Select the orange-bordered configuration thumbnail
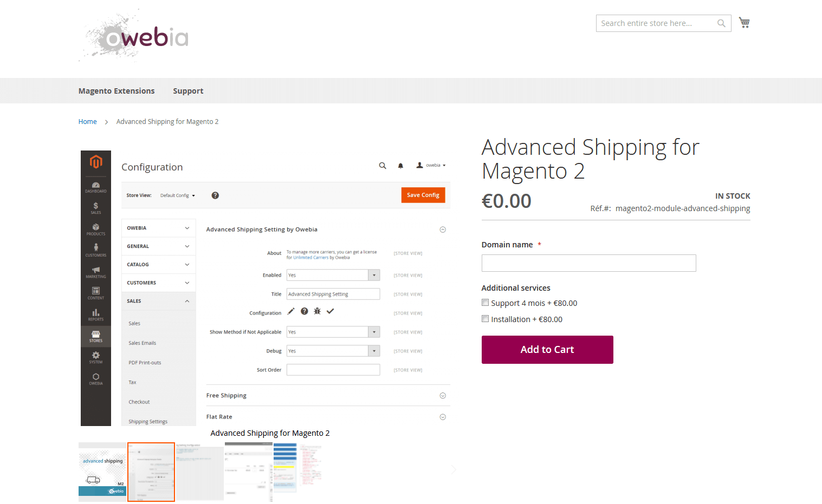Image resolution: width=822 pixels, height=504 pixels. (x=151, y=472)
